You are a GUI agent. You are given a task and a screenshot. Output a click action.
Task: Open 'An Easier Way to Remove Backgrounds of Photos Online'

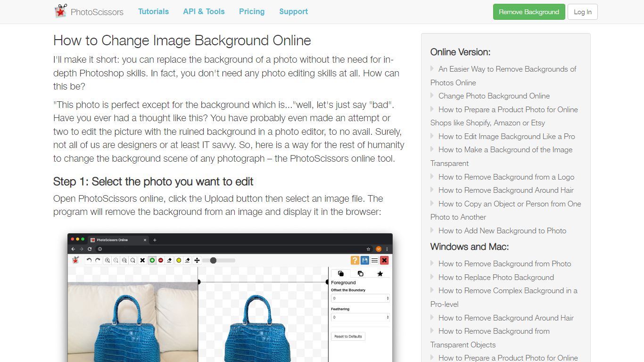point(503,75)
